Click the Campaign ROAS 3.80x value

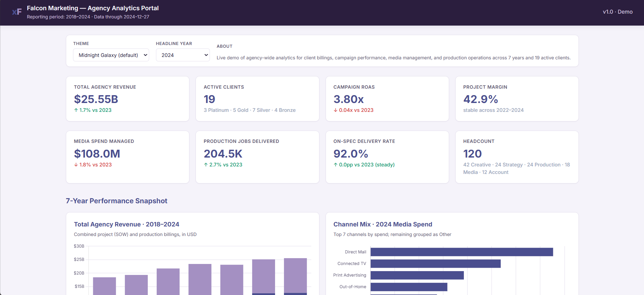click(x=348, y=99)
